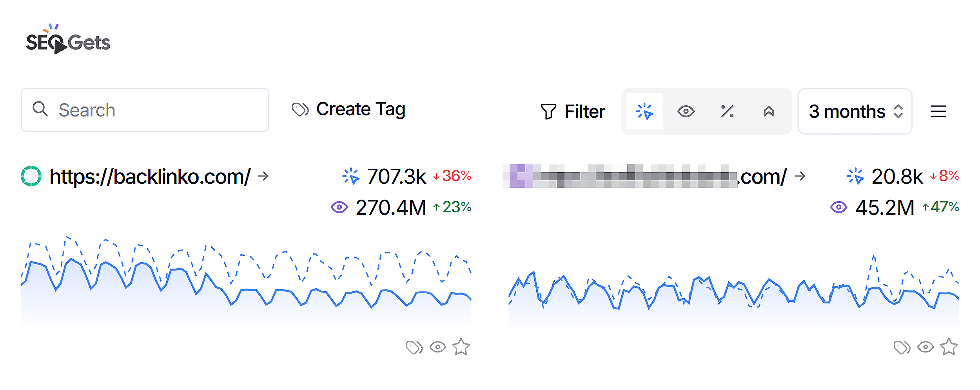This screenshot has width=980, height=390.
Task: Focus the Search input field
Action: 145,110
